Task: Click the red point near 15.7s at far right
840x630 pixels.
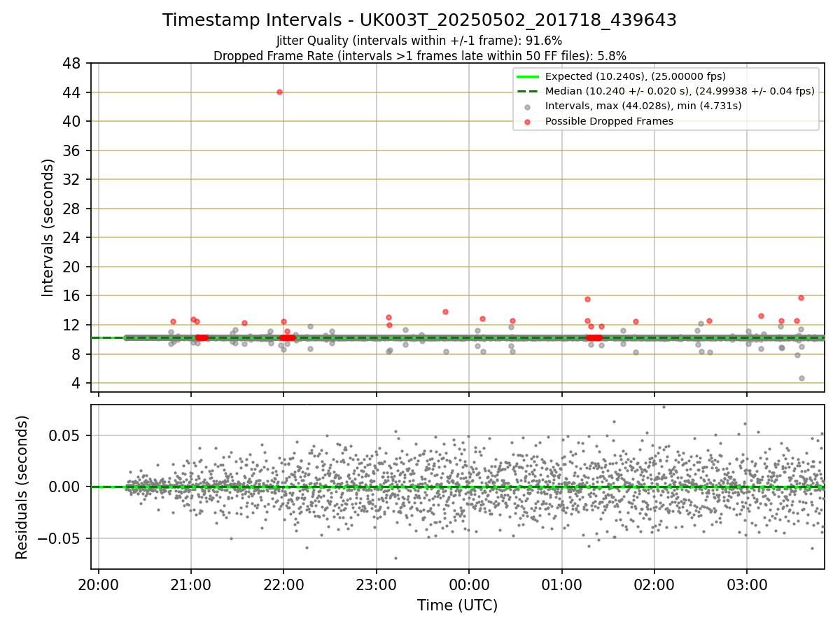Action: tap(801, 297)
